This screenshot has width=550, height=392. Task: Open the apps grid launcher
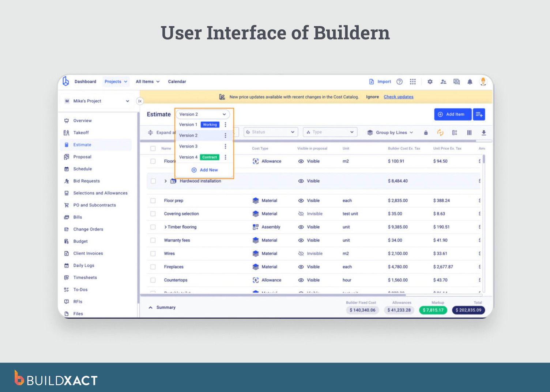pos(412,81)
